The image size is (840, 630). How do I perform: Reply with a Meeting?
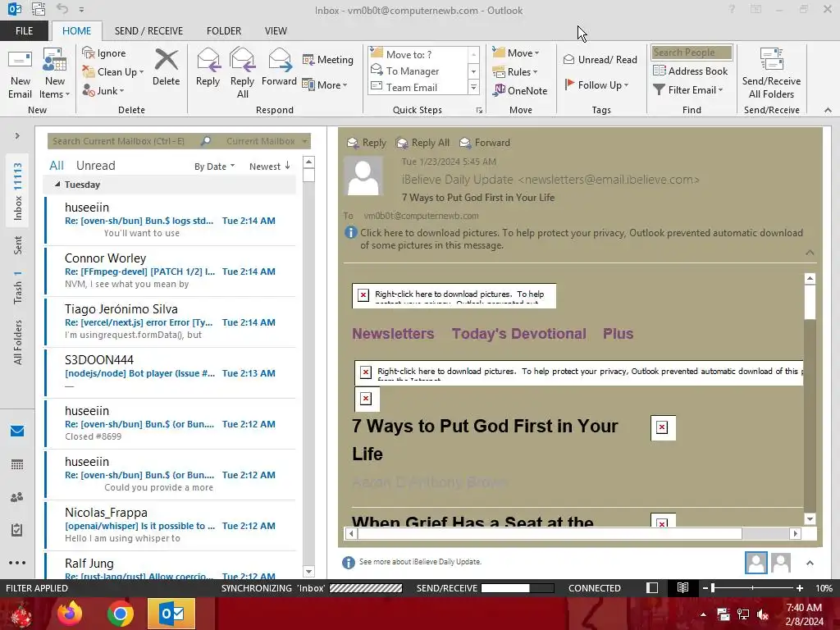coord(328,59)
